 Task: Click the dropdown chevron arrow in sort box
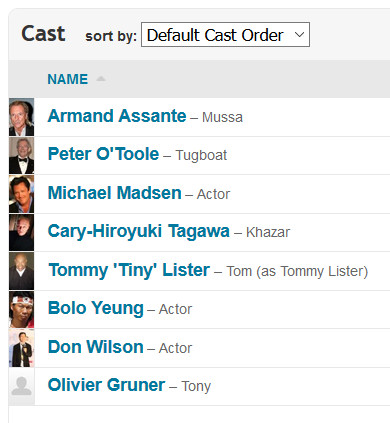(x=299, y=35)
